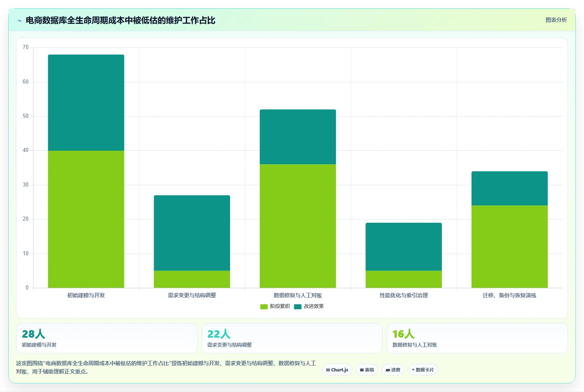Click the teal segment of 性能优化与索引治理 bar

pos(404,247)
